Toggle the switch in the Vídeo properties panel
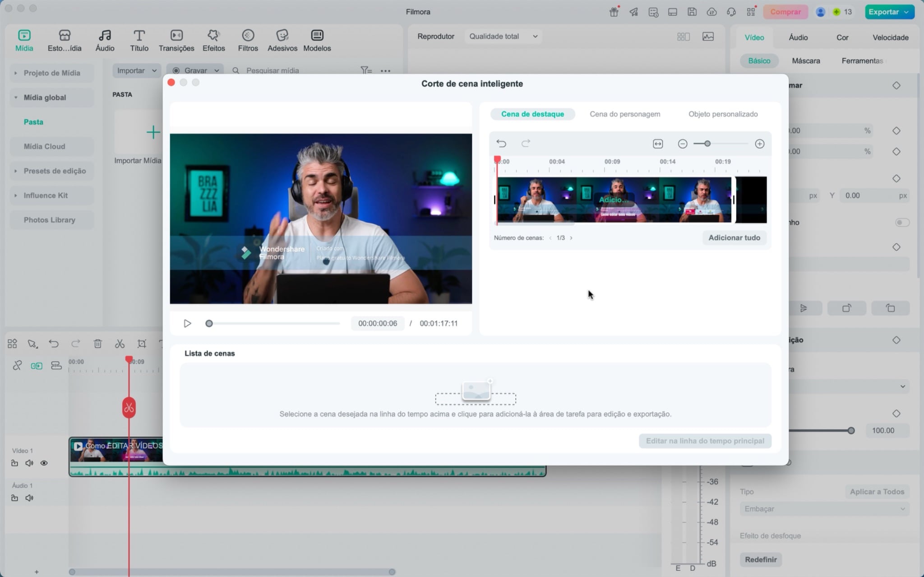924x577 pixels. (902, 222)
